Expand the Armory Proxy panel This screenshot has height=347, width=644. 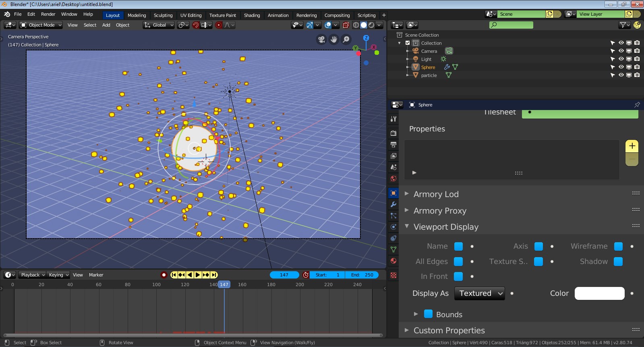[407, 210]
